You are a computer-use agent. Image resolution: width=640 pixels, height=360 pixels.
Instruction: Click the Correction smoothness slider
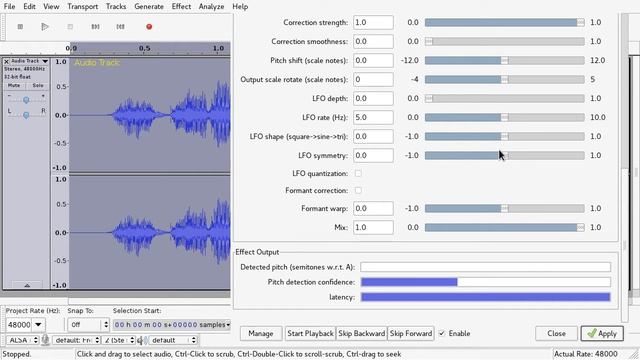pos(504,41)
